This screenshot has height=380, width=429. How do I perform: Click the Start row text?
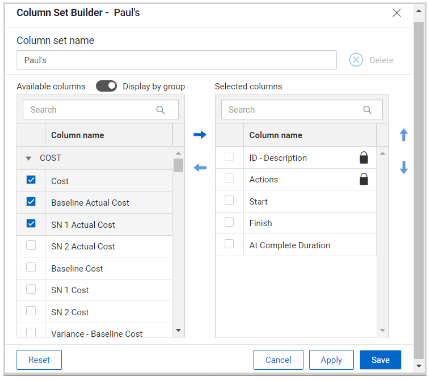pos(258,202)
